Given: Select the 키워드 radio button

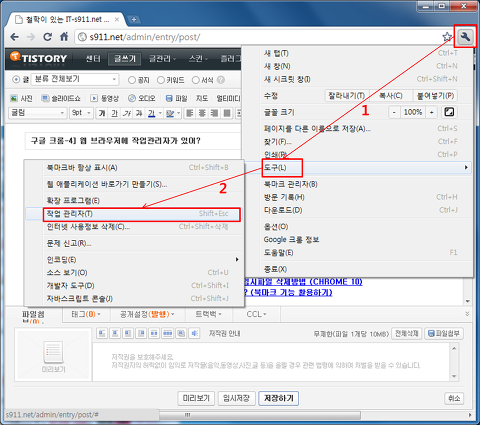Looking at the screenshot, I should (x=161, y=80).
